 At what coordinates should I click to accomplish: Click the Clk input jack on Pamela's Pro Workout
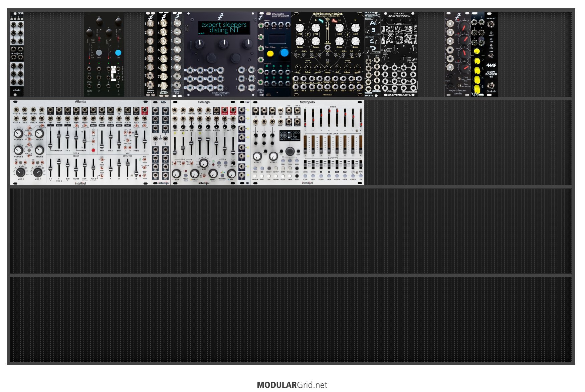tap(267, 24)
